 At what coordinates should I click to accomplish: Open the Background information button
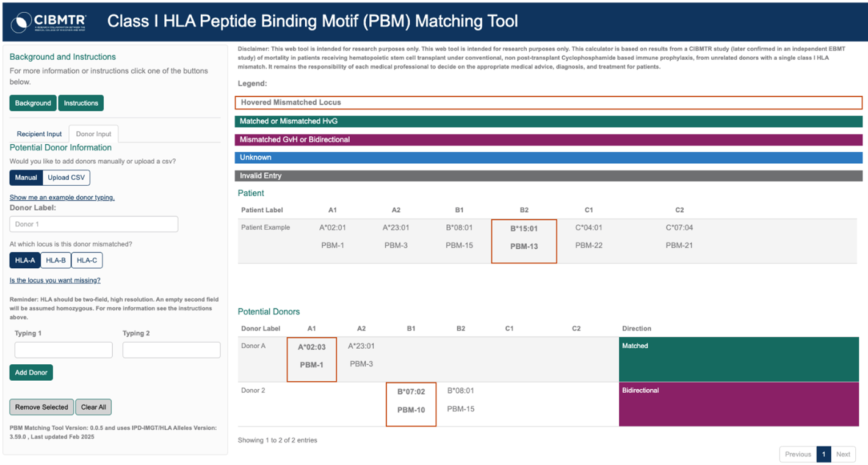click(33, 103)
